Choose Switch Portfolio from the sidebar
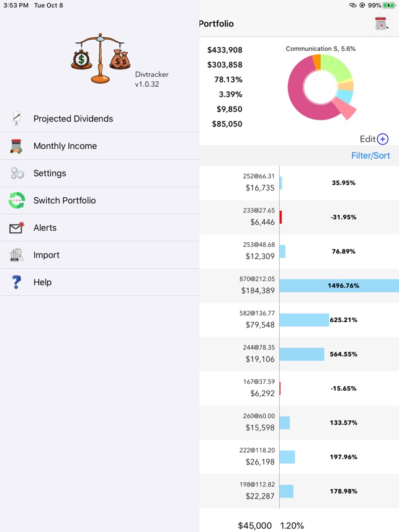Screen dimensions: 399x532 click(x=63, y=200)
